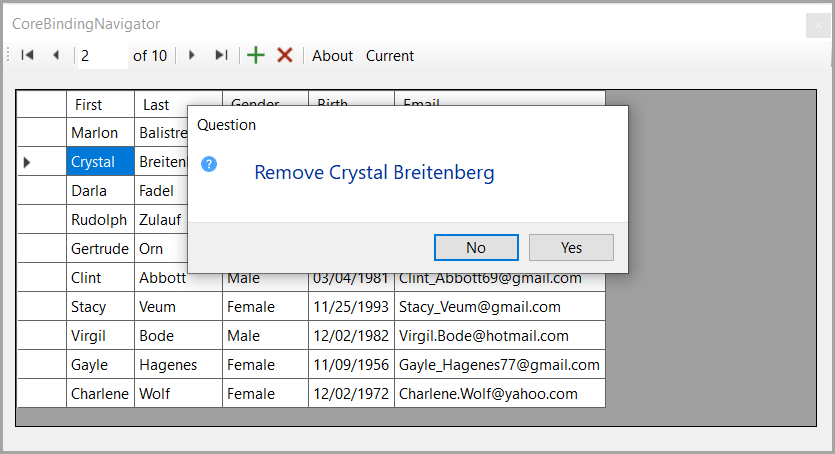Close the CoreBindingNavigator window

coord(818,25)
